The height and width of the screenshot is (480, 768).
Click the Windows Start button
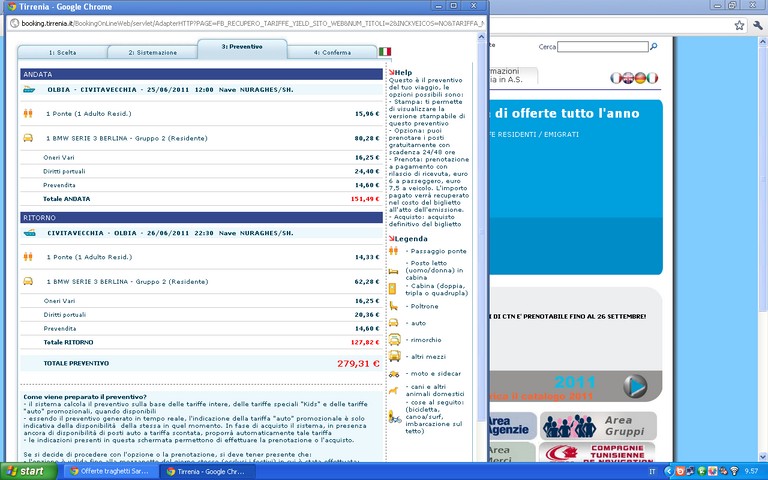[x=27, y=470]
